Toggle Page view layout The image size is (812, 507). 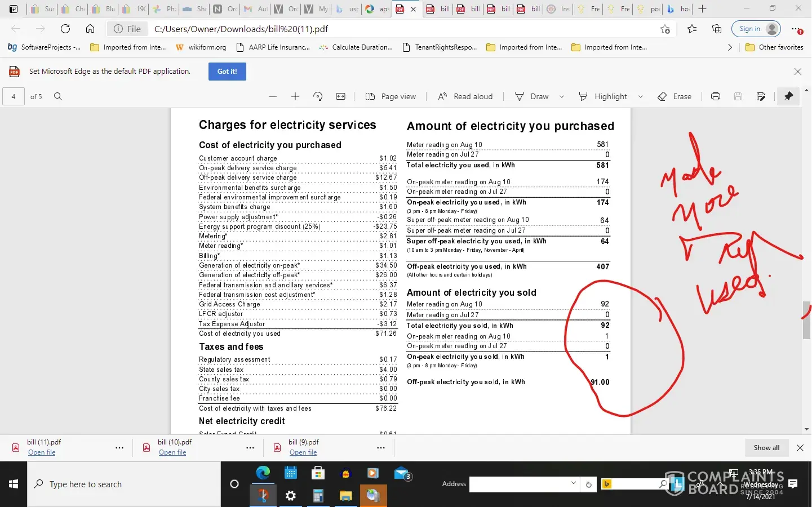391,96
